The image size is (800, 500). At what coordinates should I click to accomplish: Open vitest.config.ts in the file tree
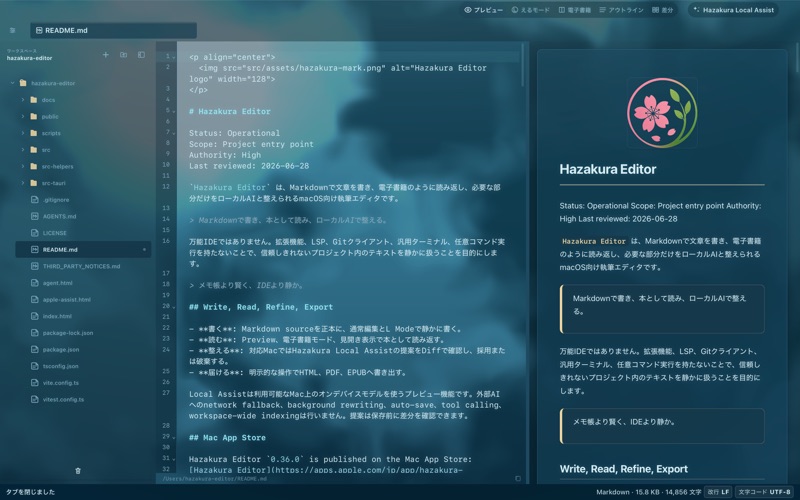click(83, 399)
